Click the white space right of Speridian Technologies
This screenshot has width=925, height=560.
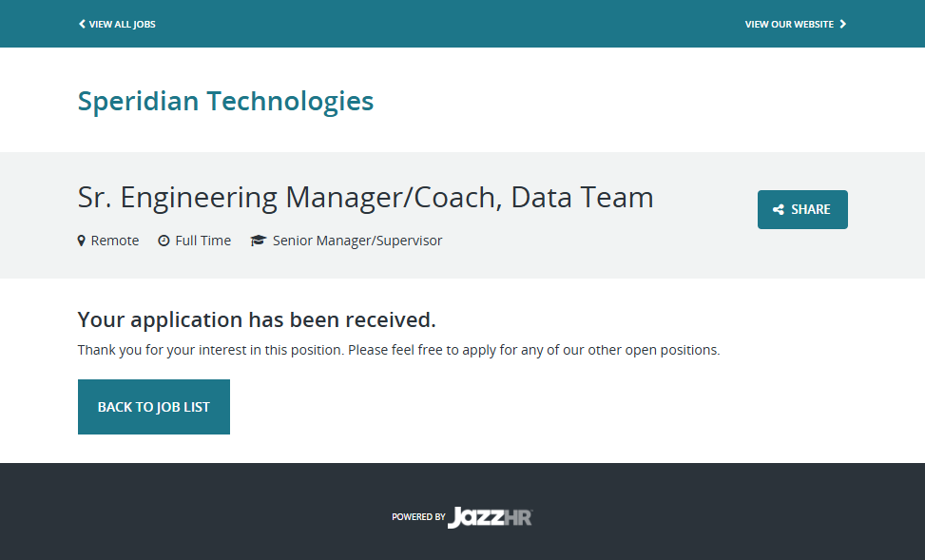(618, 101)
